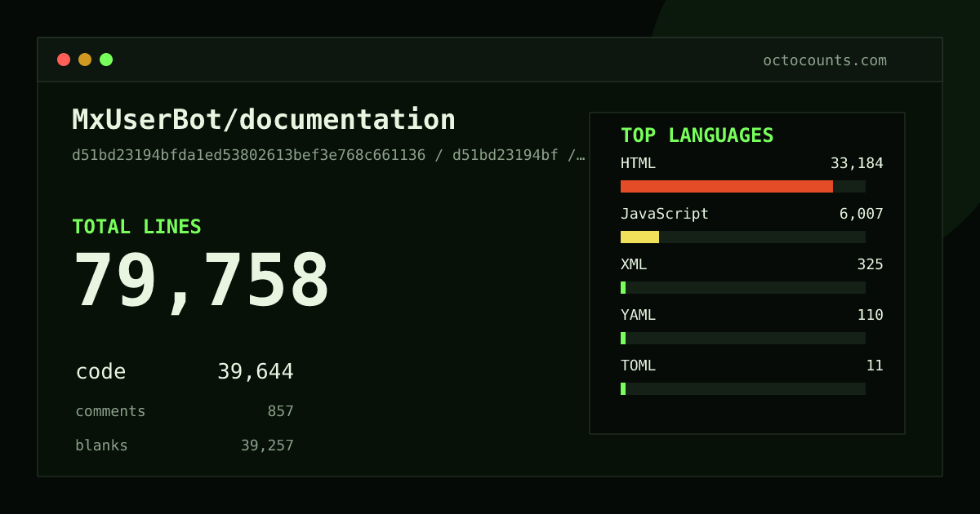Viewport: 980px width, 514px height.
Task: Select the blanks count 39,257
Action: click(267, 445)
